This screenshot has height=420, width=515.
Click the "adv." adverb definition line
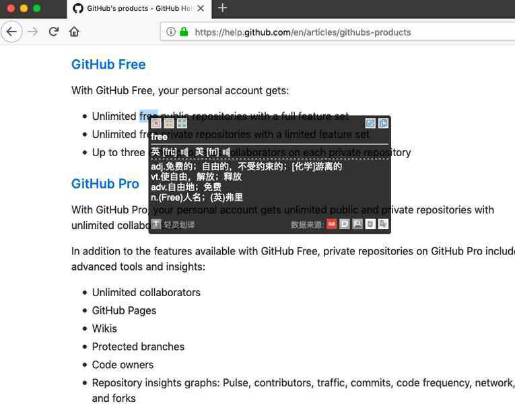click(x=186, y=187)
